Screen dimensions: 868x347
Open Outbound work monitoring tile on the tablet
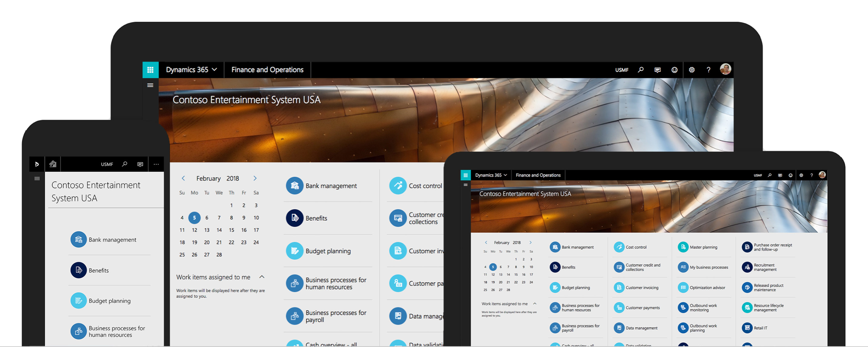pos(698,308)
